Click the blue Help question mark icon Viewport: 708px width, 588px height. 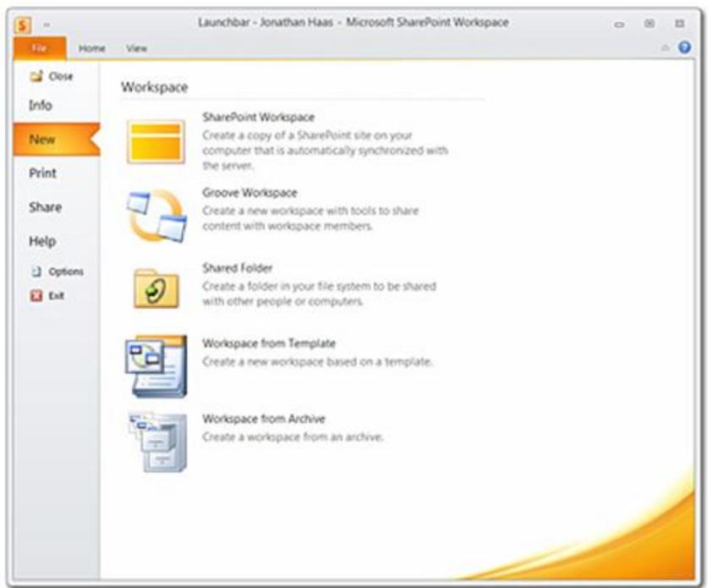click(684, 47)
